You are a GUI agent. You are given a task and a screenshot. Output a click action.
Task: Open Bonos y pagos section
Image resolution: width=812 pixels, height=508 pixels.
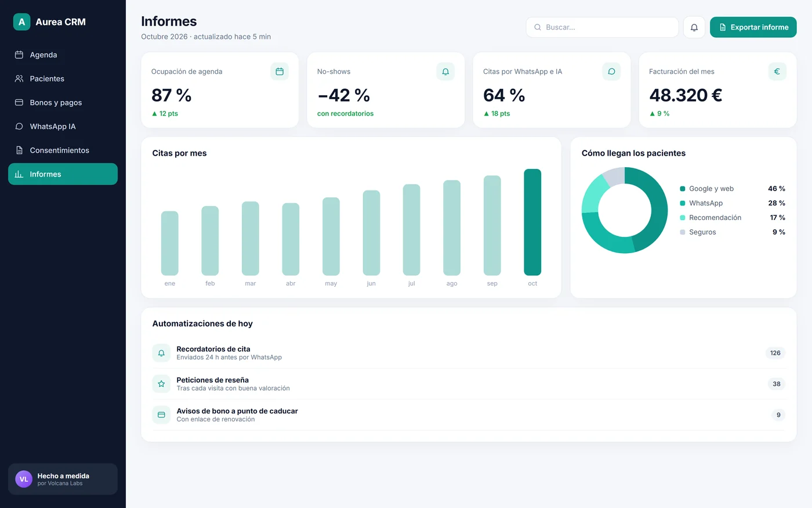(63, 102)
